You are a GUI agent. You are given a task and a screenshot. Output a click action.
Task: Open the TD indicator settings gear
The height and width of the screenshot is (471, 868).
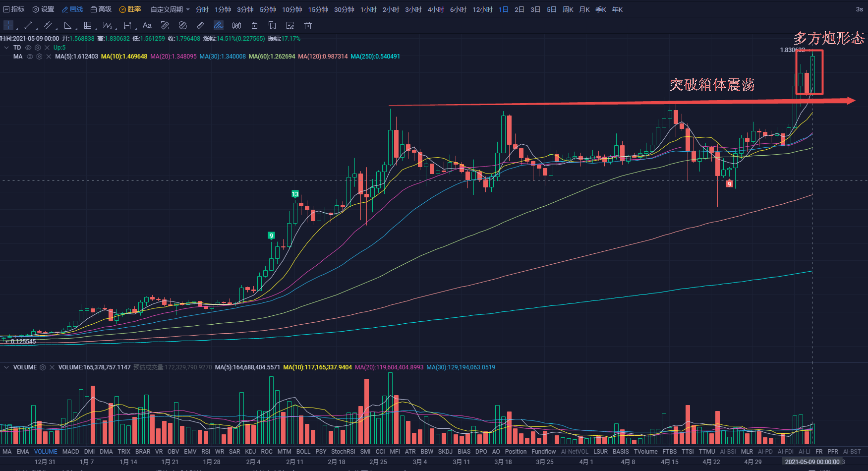pyautogui.click(x=38, y=48)
